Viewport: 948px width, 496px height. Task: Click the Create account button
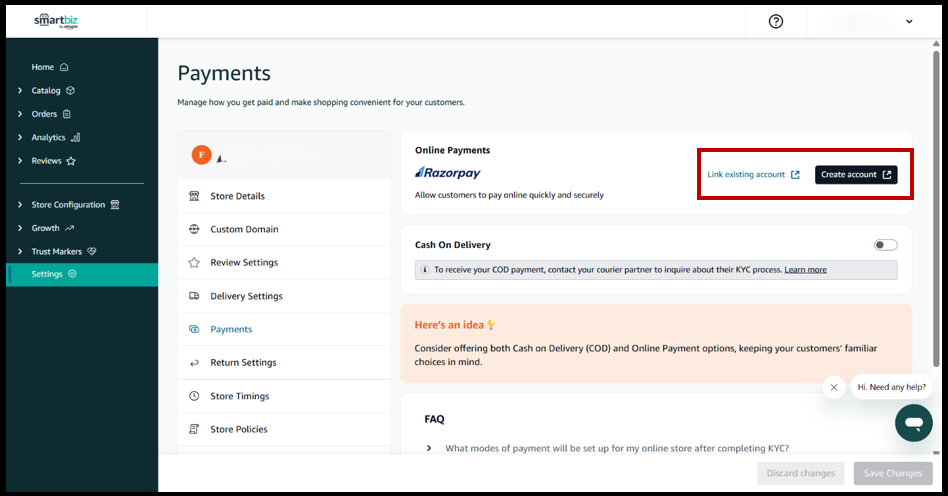coord(855,175)
